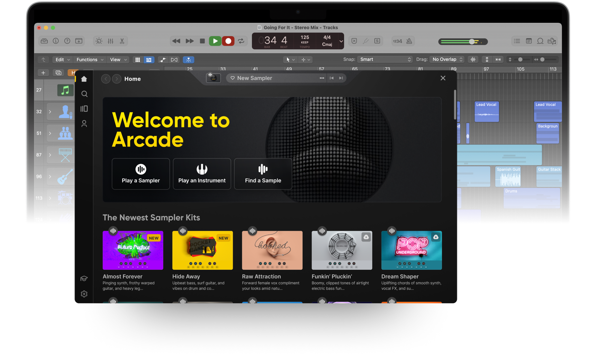596x364 pixels.
Task: Click the Find a Sample button
Action: pyautogui.click(x=263, y=174)
